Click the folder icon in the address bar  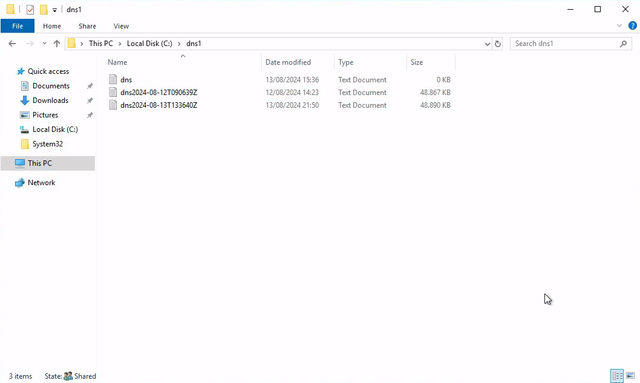click(x=72, y=43)
